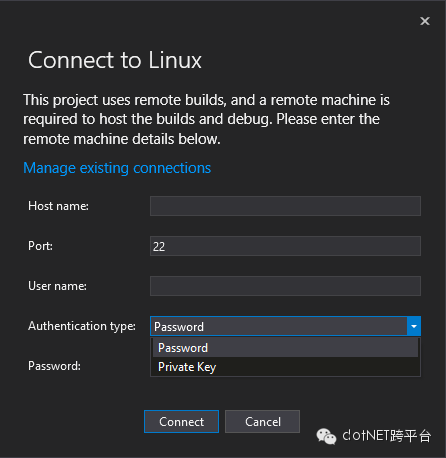
Task: Select the User name text box
Action: (x=285, y=286)
